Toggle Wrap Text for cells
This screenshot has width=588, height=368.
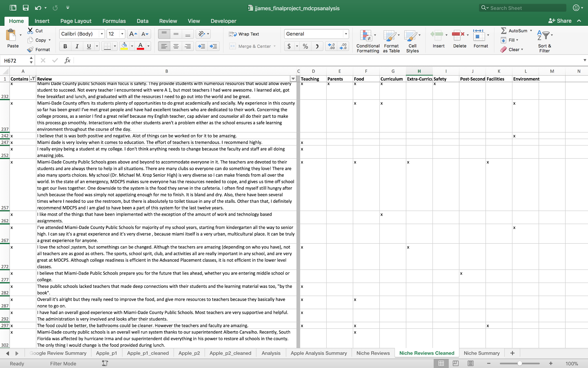(244, 34)
